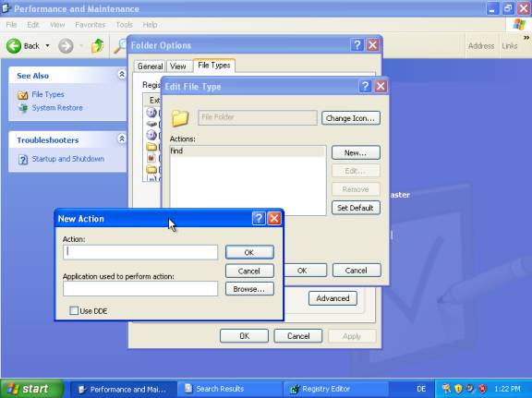
Task: Click the Action text input field
Action: [140, 252]
